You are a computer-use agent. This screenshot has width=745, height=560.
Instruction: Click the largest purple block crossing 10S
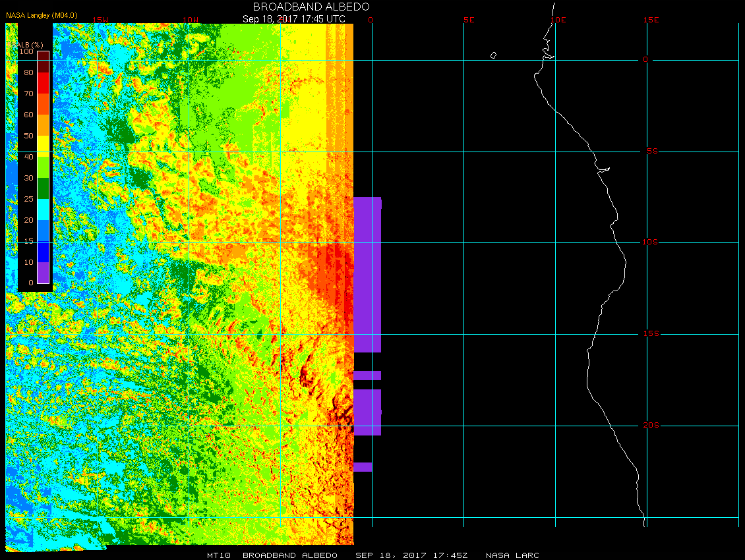pyautogui.click(x=367, y=275)
